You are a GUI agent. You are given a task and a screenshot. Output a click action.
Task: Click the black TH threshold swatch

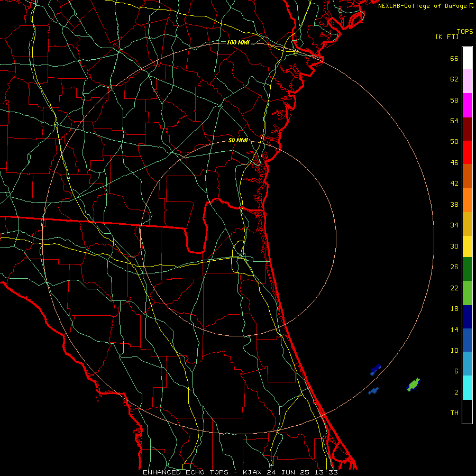(x=467, y=411)
